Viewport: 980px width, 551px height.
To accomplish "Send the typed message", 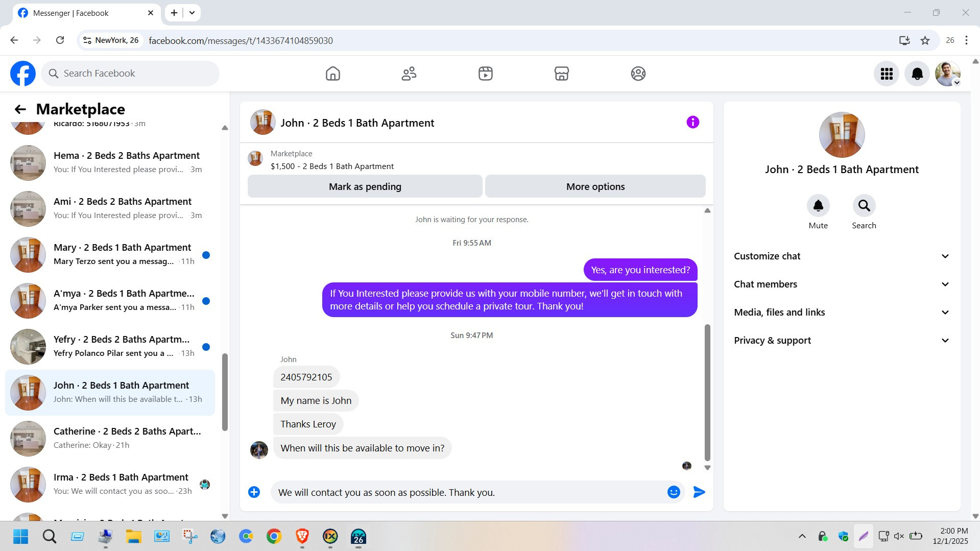I will pos(699,492).
